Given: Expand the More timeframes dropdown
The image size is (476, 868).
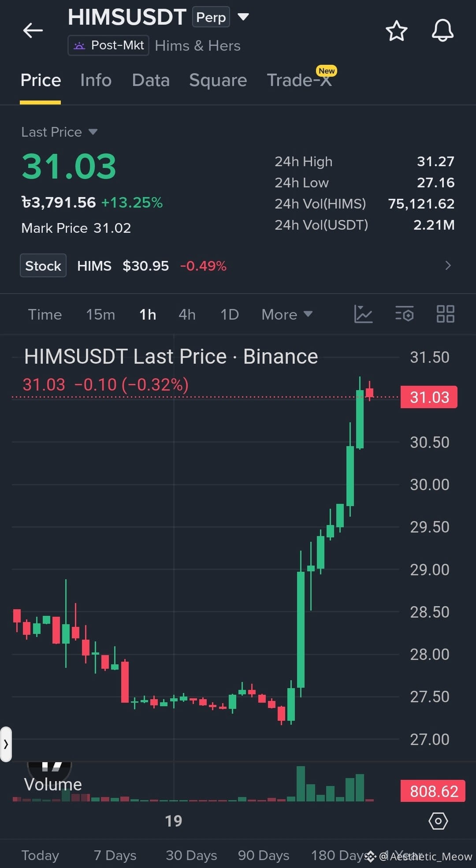Looking at the screenshot, I should 287,314.
